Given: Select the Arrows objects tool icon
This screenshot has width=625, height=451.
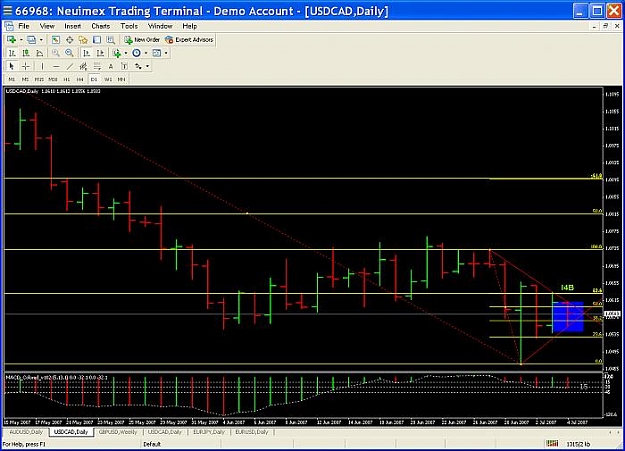Looking at the screenshot, I should (x=138, y=66).
